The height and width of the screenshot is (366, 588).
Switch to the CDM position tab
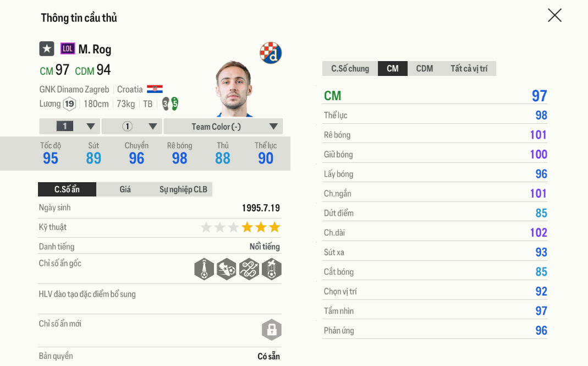pos(424,69)
